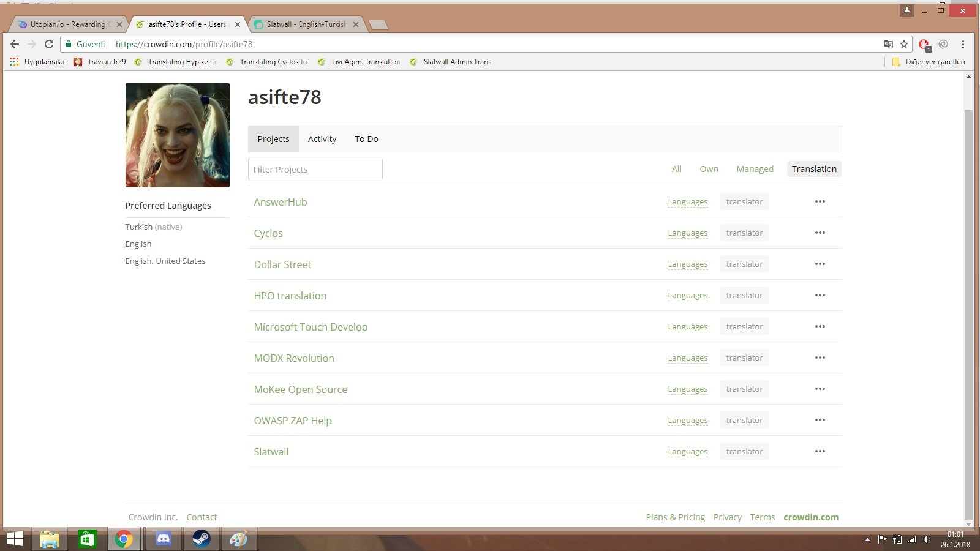Open more options for Cyclos project
The image size is (980, 551).
click(x=820, y=233)
